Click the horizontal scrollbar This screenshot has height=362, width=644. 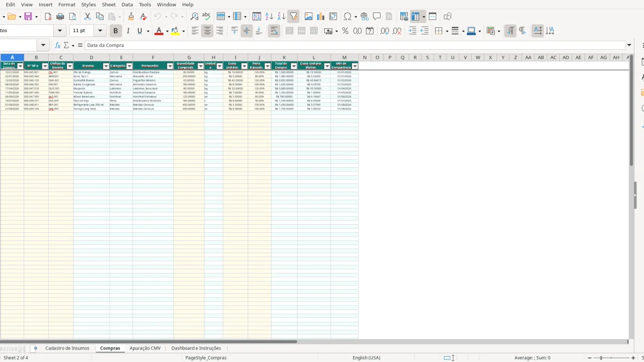point(149,341)
